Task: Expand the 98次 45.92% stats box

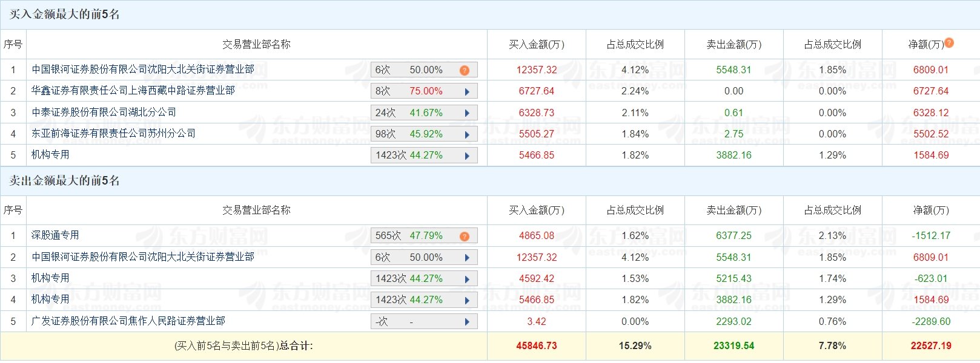Action: tap(423, 134)
